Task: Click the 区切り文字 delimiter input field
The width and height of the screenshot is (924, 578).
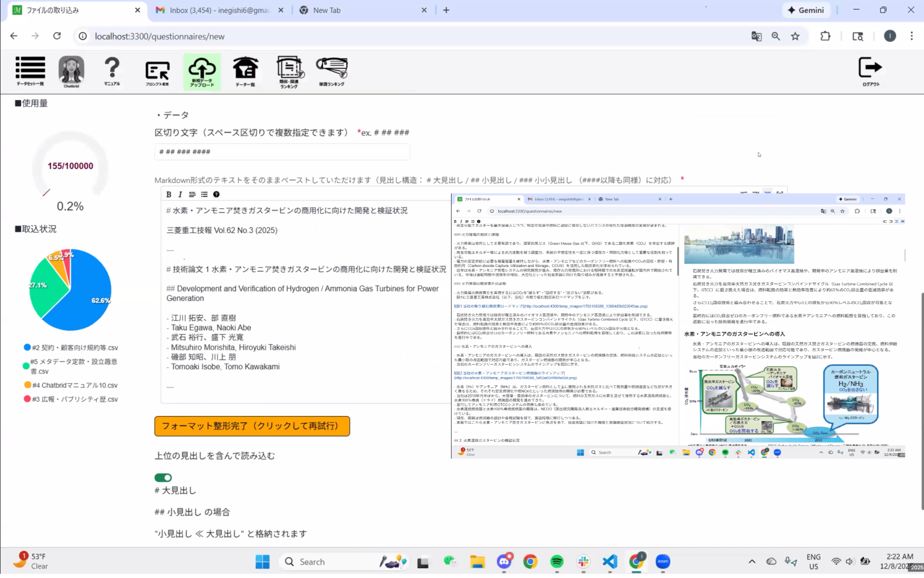Action: coord(282,152)
